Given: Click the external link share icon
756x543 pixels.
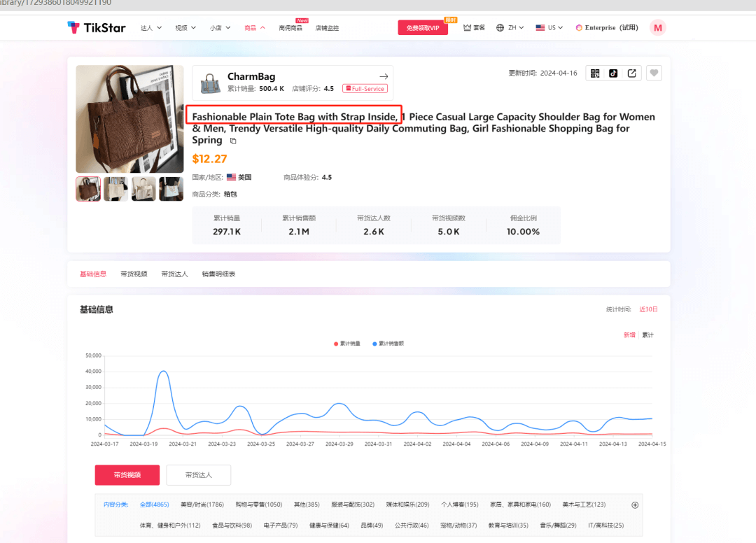Looking at the screenshot, I should [x=631, y=73].
